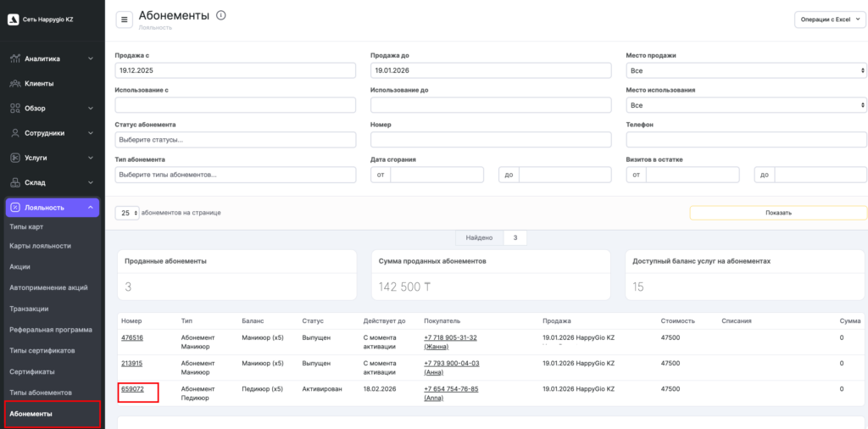
Task: Expand the Место использования dropdown
Action: [x=746, y=105]
